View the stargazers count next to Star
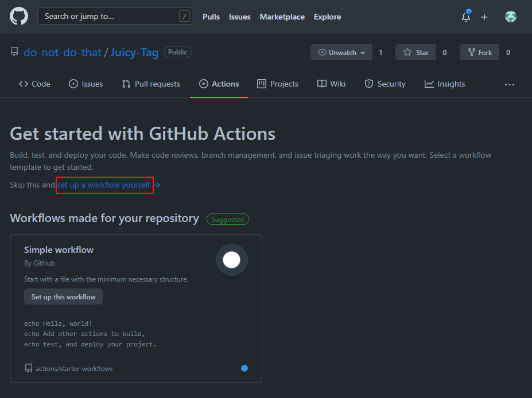Image resolution: width=532 pixels, height=398 pixels. point(444,53)
